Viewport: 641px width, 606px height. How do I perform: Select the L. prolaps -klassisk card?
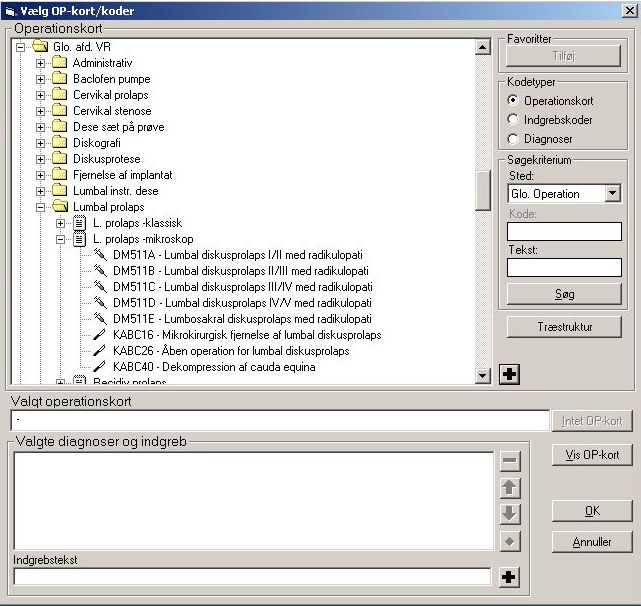[137, 223]
